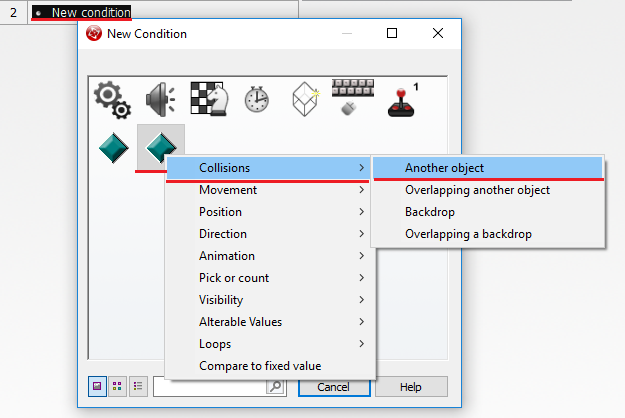Screen dimensions: 625x418
Task: Select the Special conditions gears icon
Action: pos(112,100)
